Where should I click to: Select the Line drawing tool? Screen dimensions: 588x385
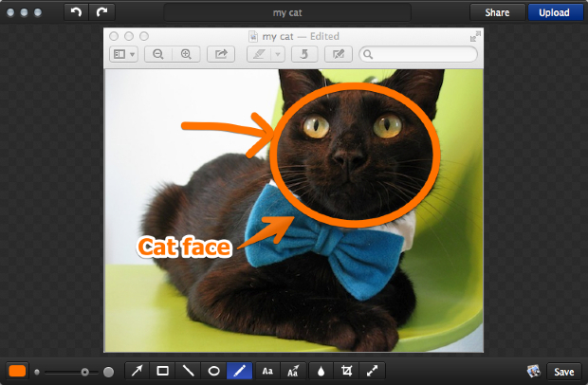click(x=188, y=371)
